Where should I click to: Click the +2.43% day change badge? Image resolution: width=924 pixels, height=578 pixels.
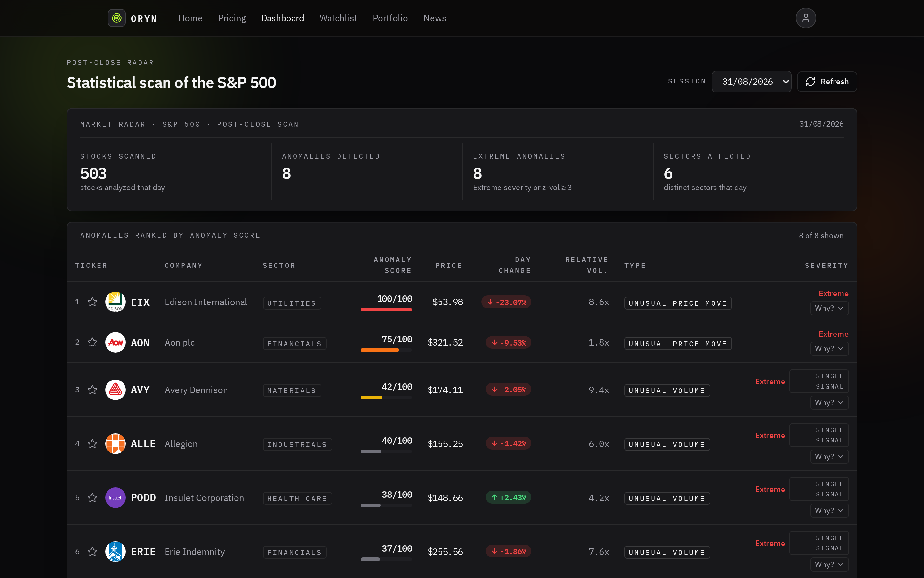[509, 497]
